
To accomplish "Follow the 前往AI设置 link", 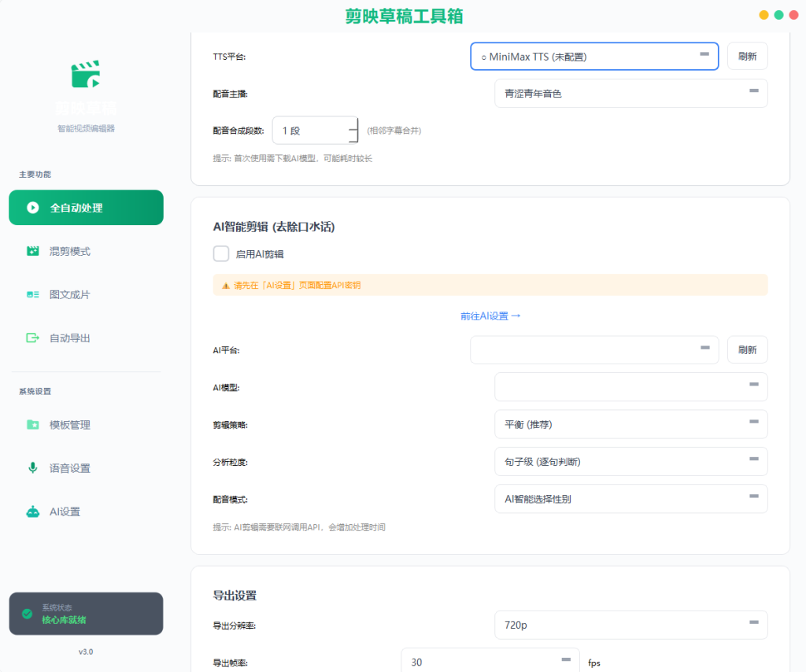I will tap(490, 316).
